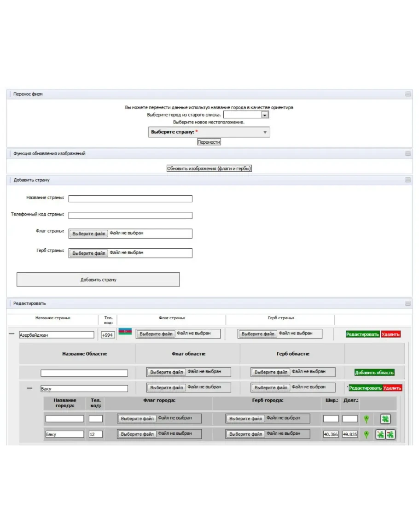419x532 pixels.
Task: Click the green map pin in the empty city row
Action: 366,419
